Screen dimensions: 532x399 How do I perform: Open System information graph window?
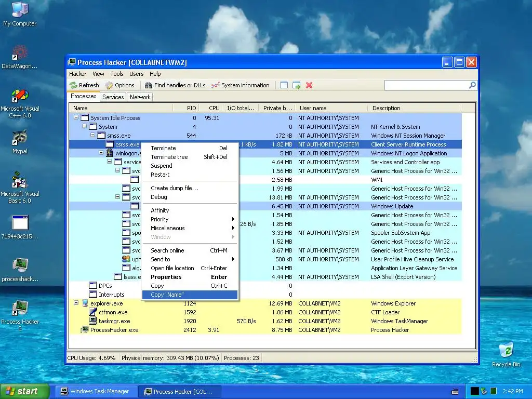click(x=240, y=85)
